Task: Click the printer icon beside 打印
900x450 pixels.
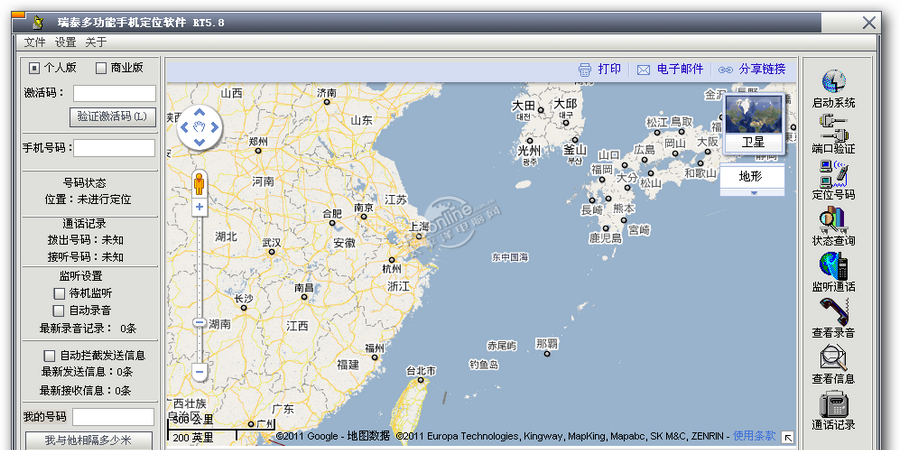Action: pyautogui.click(x=584, y=69)
